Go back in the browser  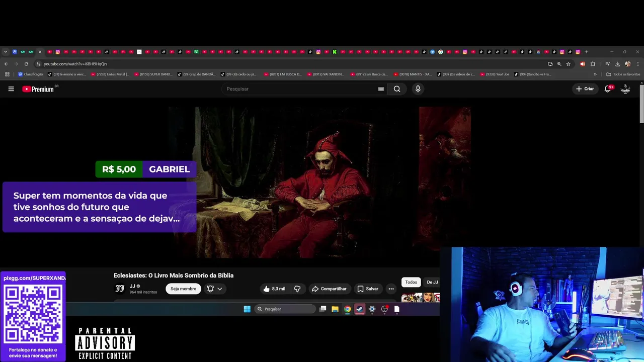(x=6, y=64)
